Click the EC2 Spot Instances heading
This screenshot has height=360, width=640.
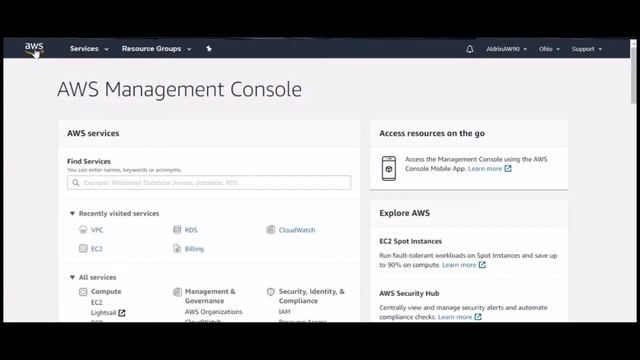click(x=411, y=241)
